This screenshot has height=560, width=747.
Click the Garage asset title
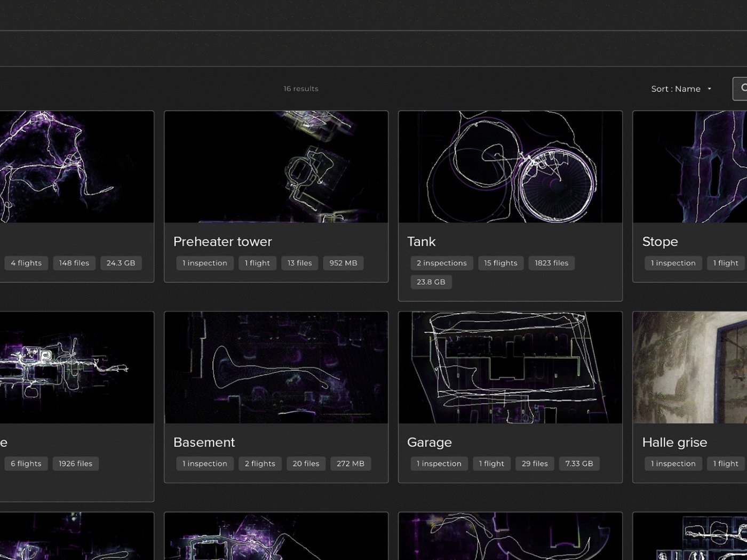(x=430, y=442)
